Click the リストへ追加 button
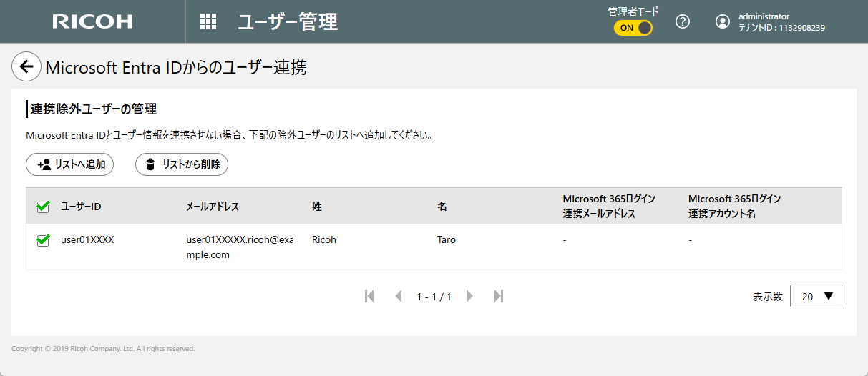 pyautogui.click(x=70, y=164)
